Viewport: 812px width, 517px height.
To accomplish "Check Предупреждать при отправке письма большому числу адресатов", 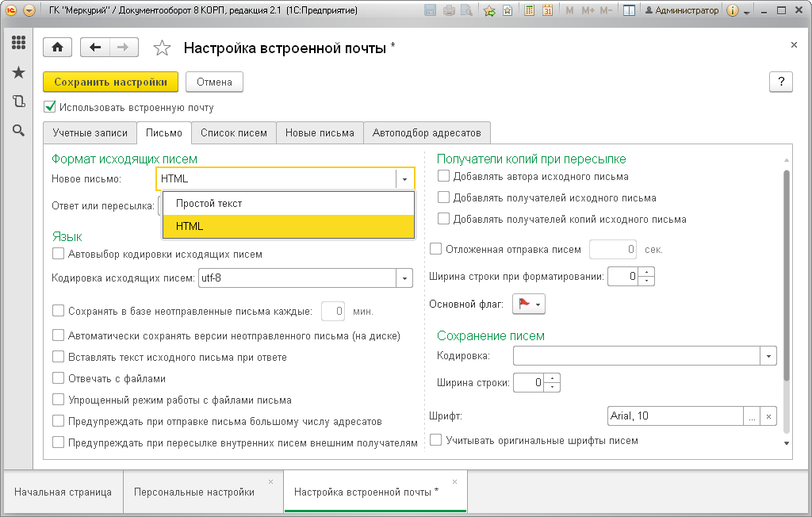I will 58,420.
